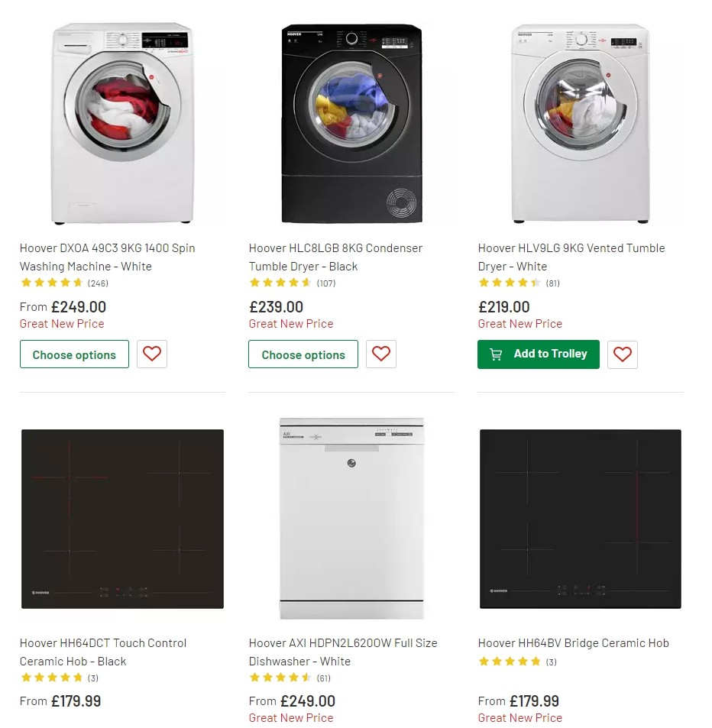Open Hoover AXI HDPN2L620OW dishwasher link
712x728 pixels.
tap(343, 652)
